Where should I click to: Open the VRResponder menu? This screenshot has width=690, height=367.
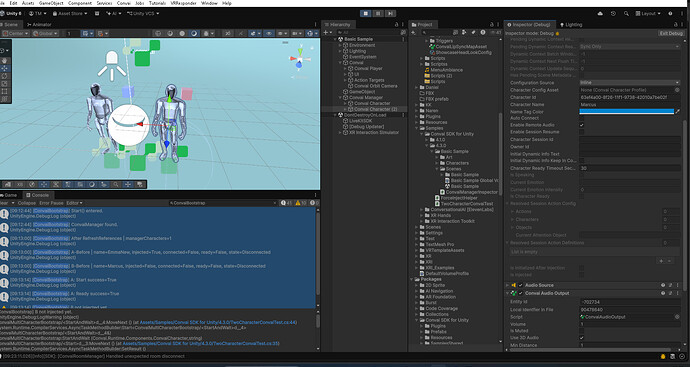click(183, 3)
